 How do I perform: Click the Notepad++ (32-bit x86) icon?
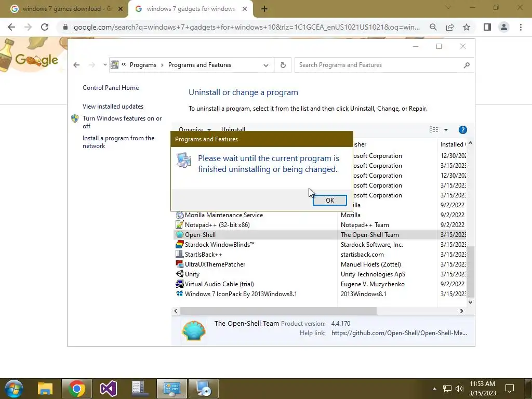click(179, 224)
